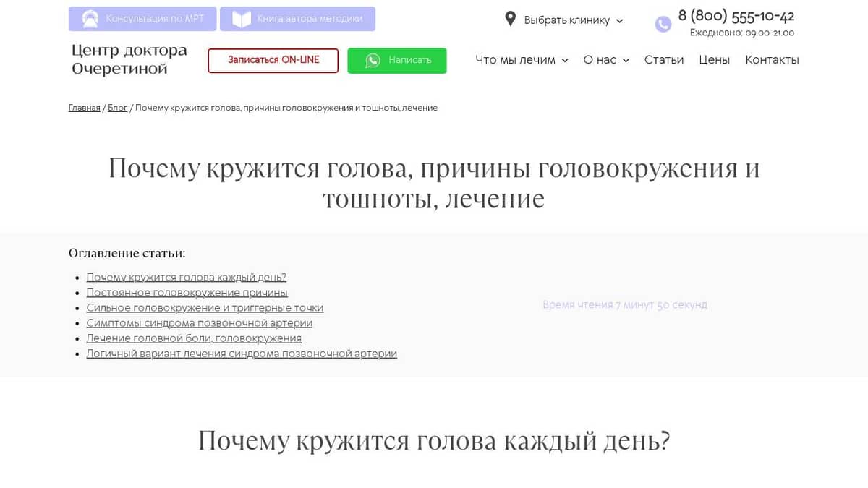Screen dimensions: 868x488
Task: Click the section heading Почему кружится голова каждый день?
Action: tap(434, 440)
